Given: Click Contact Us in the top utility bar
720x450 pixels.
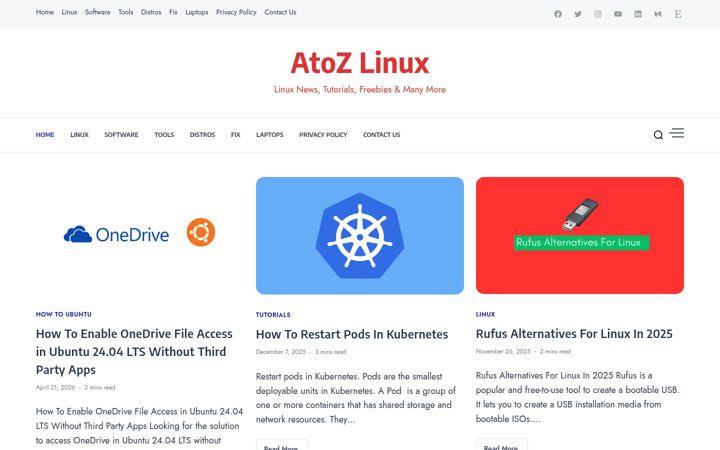Looking at the screenshot, I should click(280, 12).
